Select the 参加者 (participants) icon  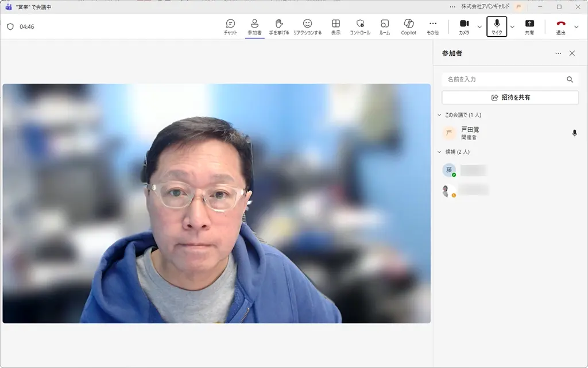(x=254, y=26)
